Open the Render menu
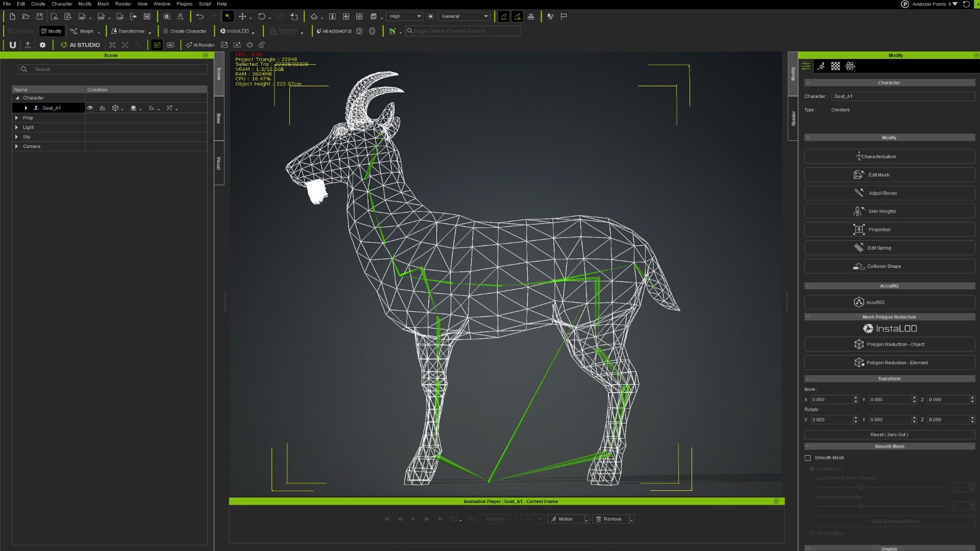980x551 pixels. tap(123, 4)
